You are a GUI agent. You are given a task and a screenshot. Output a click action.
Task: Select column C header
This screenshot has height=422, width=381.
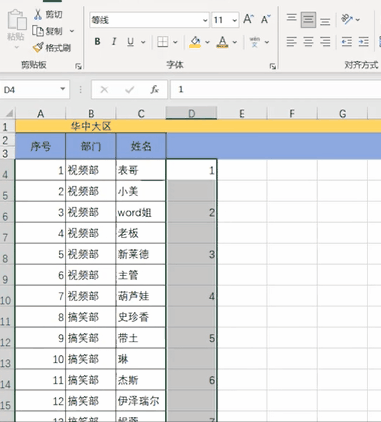coord(141,114)
